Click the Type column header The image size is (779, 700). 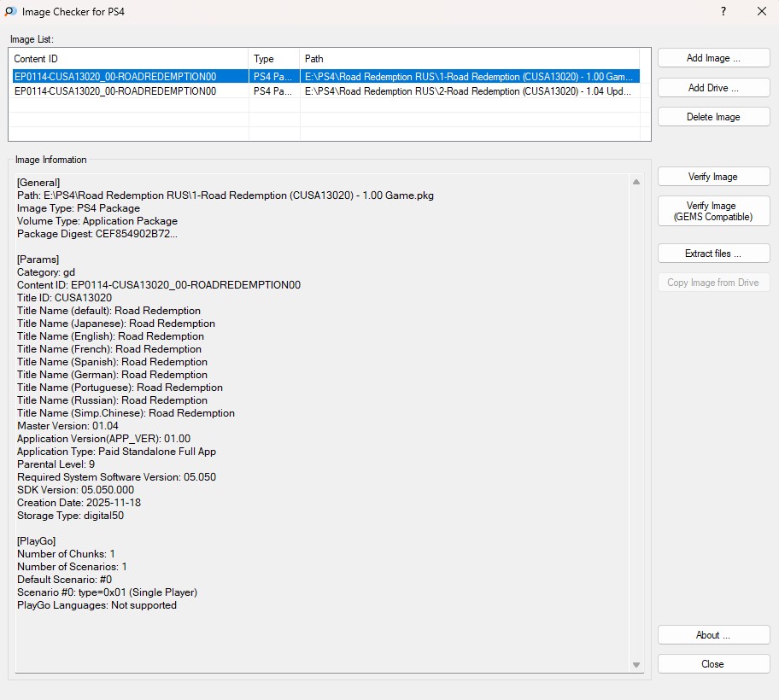tap(273, 59)
